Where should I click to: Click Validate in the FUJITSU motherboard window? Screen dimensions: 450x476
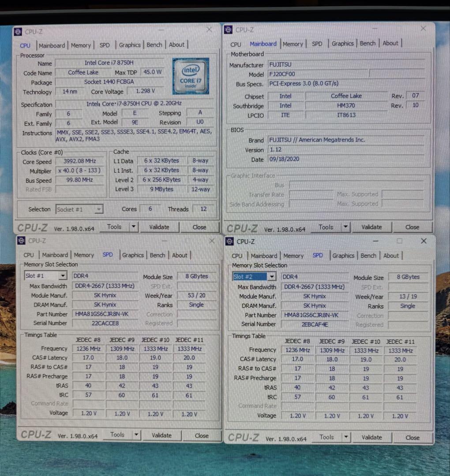(x=371, y=227)
